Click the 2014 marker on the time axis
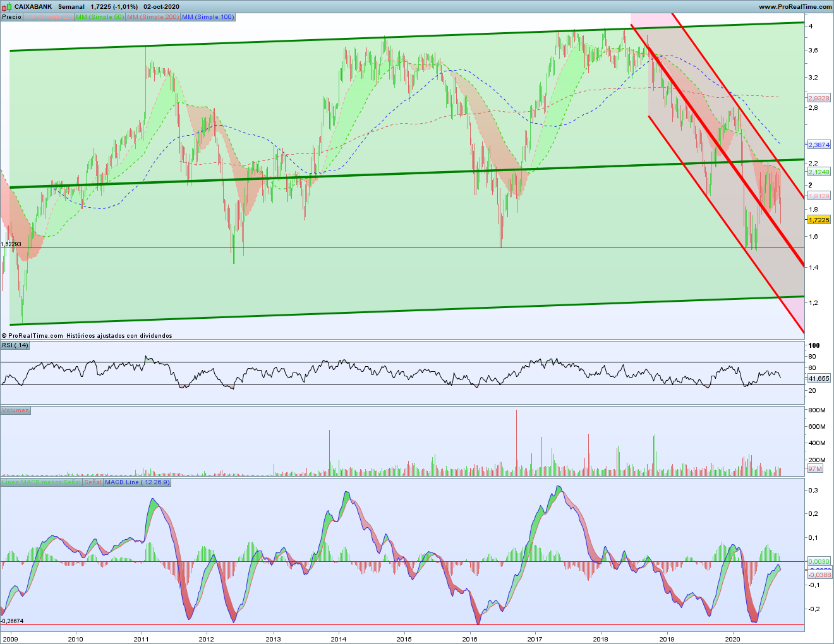 click(x=339, y=638)
